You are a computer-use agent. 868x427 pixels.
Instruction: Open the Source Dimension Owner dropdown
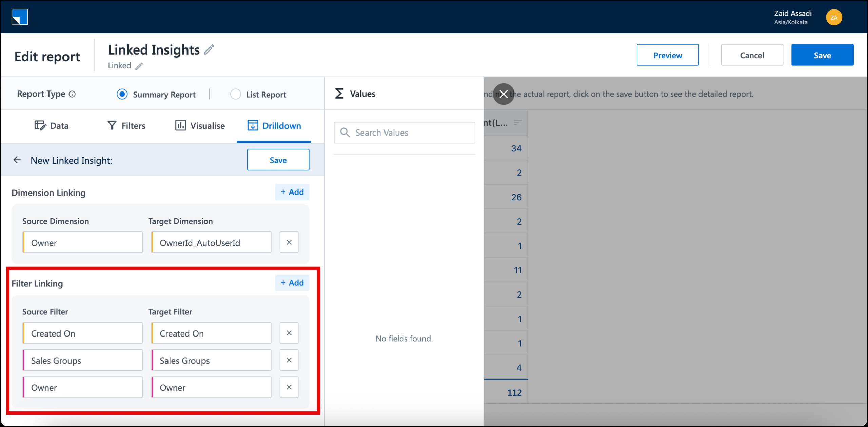pos(82,242)
